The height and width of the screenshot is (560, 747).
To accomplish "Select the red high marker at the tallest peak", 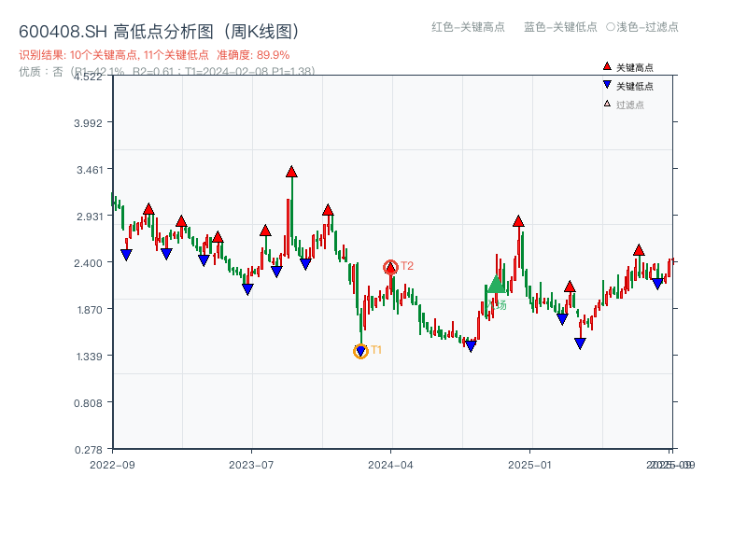I will [291, 172].
